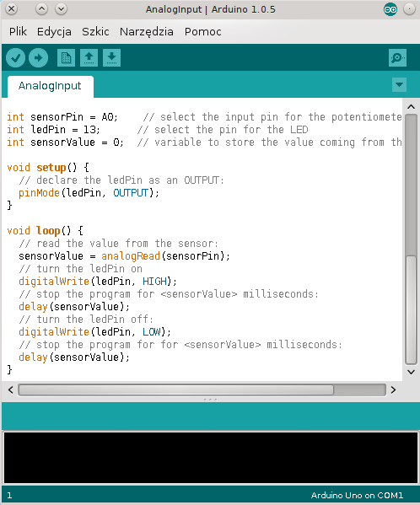The height and width of the screenshot is (505, 420).
Task: Click the round button right of the Arduino logo
Action: click(409, 9)
